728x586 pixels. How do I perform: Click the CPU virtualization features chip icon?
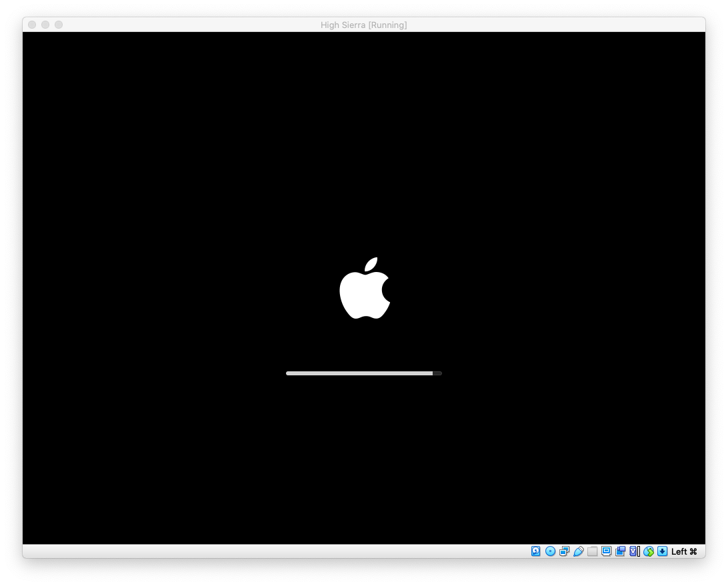[x=634, y=551]
